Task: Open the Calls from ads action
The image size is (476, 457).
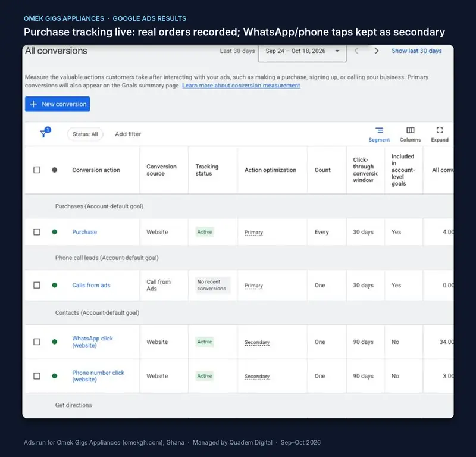Action: point(91,285)
